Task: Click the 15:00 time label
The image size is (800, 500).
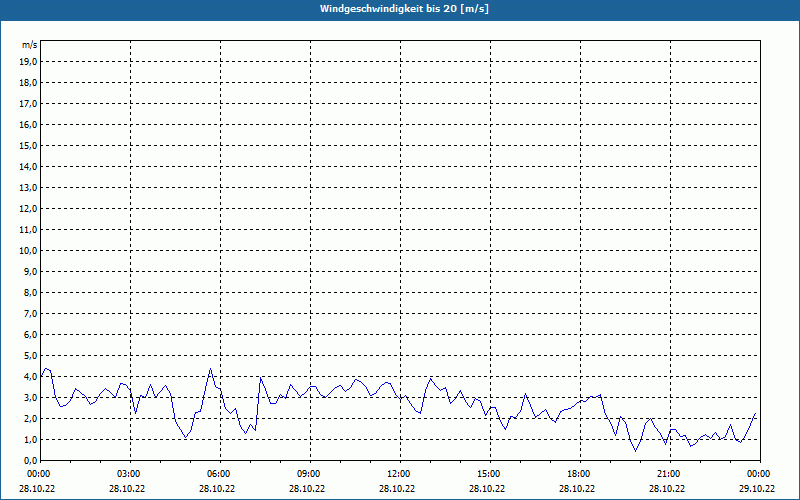Action: (x=487, y=474)
